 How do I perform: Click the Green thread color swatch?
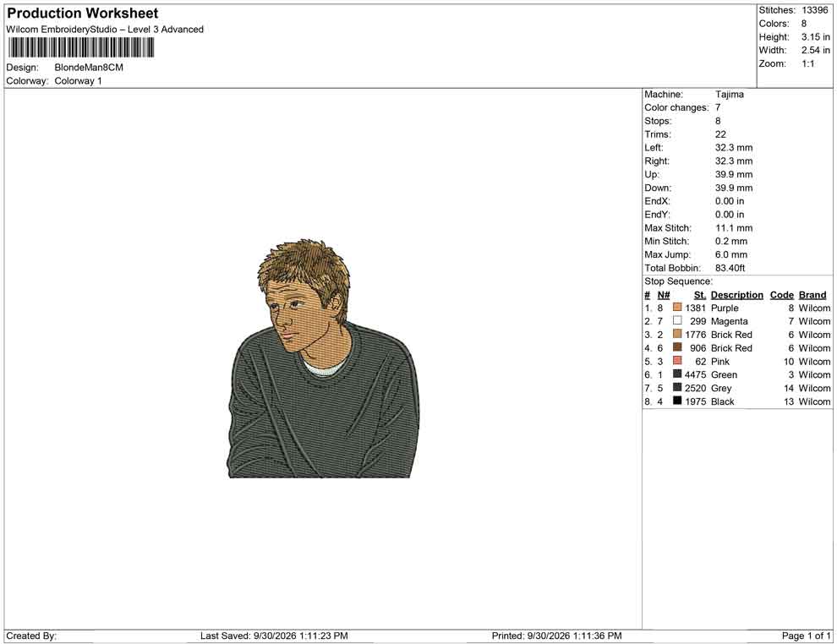click(677, 374)
